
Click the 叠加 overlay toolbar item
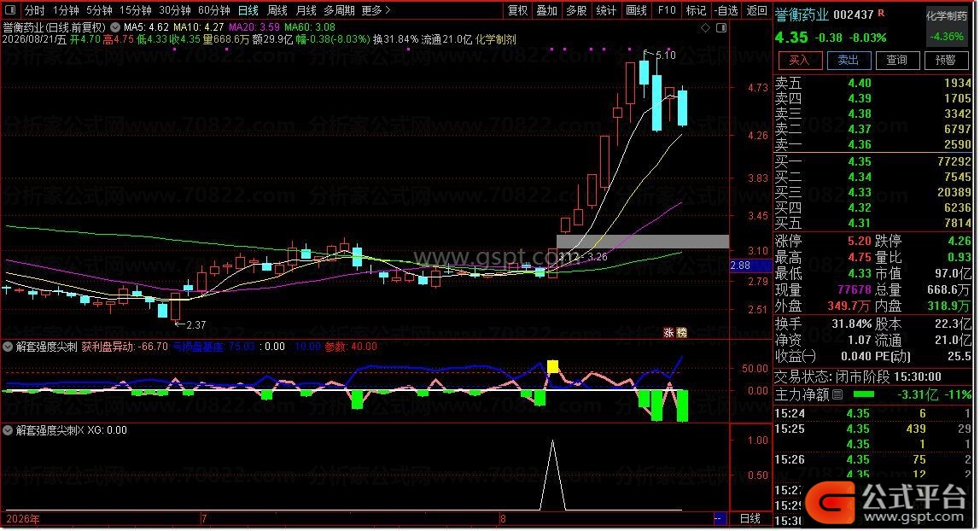coord(547,10)
